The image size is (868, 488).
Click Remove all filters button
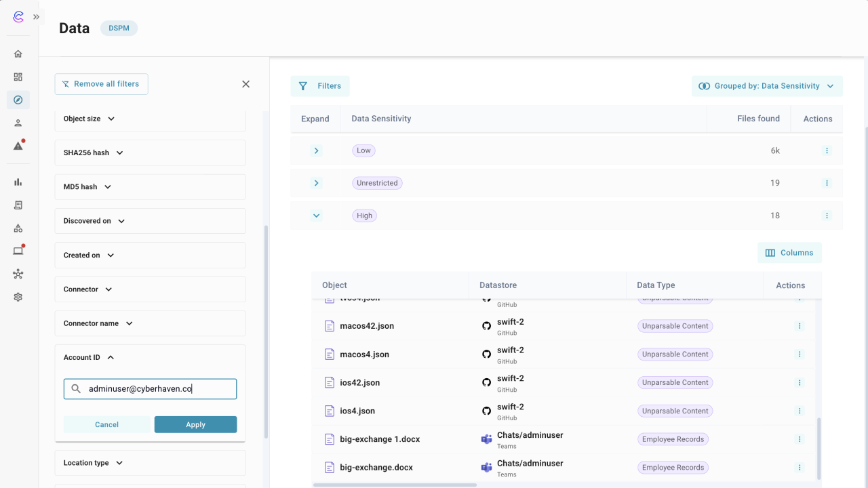pos(101,84)
